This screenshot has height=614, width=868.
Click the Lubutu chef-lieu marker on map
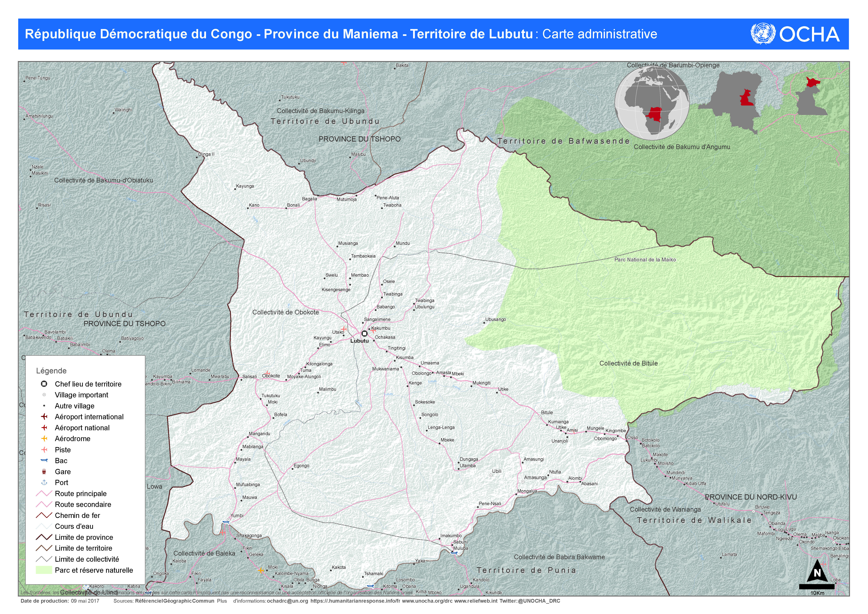364,334
